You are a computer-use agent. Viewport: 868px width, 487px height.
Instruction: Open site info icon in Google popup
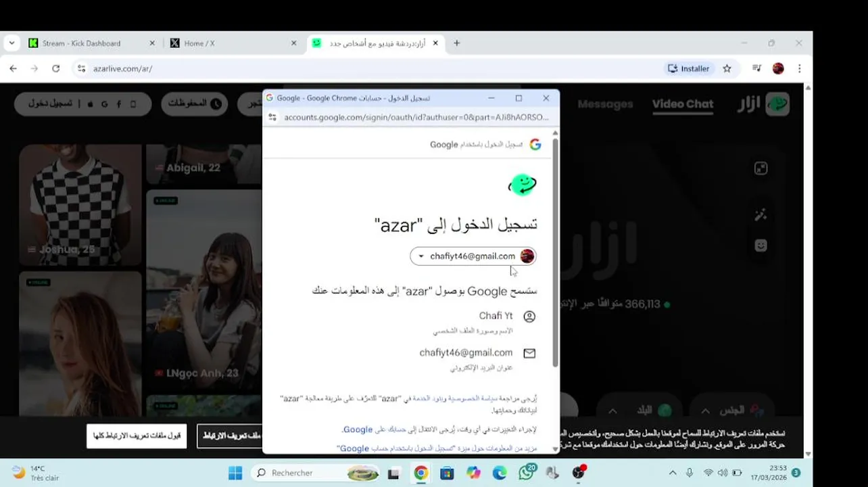pyautogui.click(x=272, y=117)
